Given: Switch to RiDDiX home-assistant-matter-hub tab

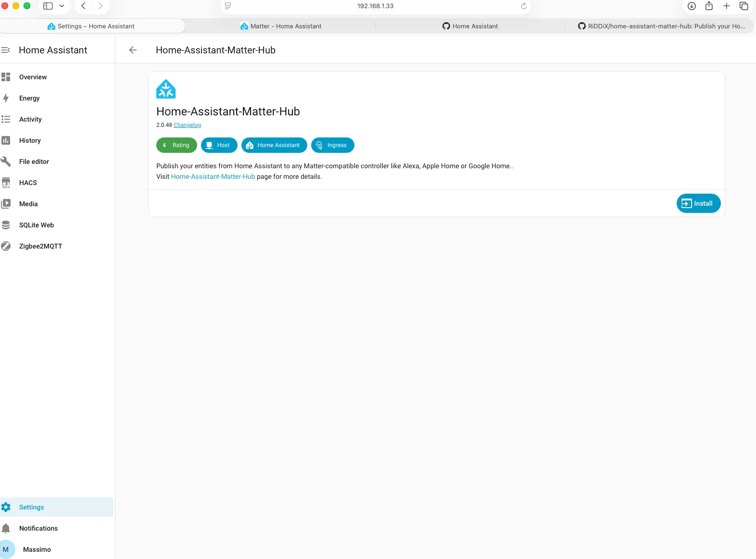Looking at the screenshot, I should pos(661,26).
